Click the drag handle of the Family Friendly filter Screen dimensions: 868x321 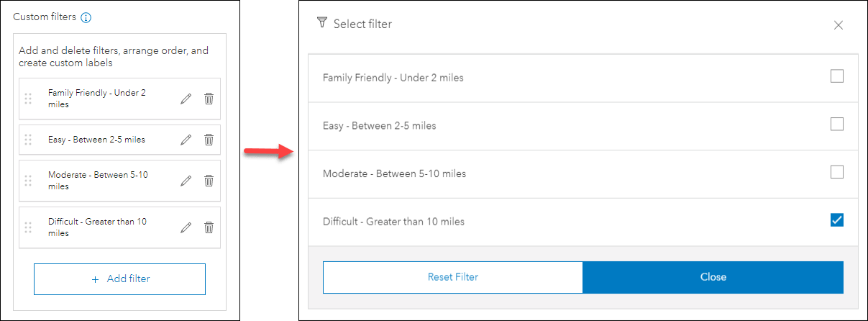click(29, 99)
